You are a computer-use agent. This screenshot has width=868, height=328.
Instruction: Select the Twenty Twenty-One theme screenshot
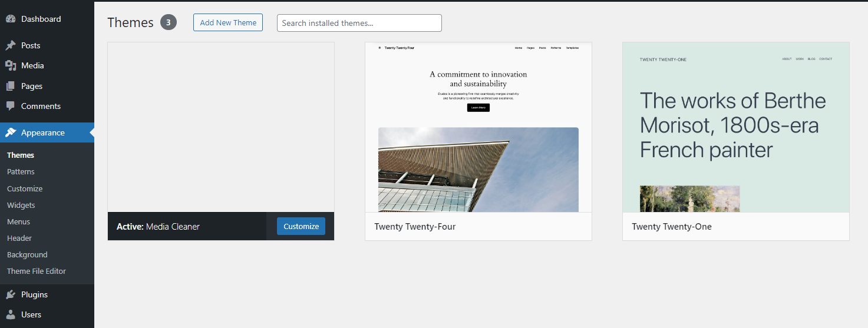[736, 127]
